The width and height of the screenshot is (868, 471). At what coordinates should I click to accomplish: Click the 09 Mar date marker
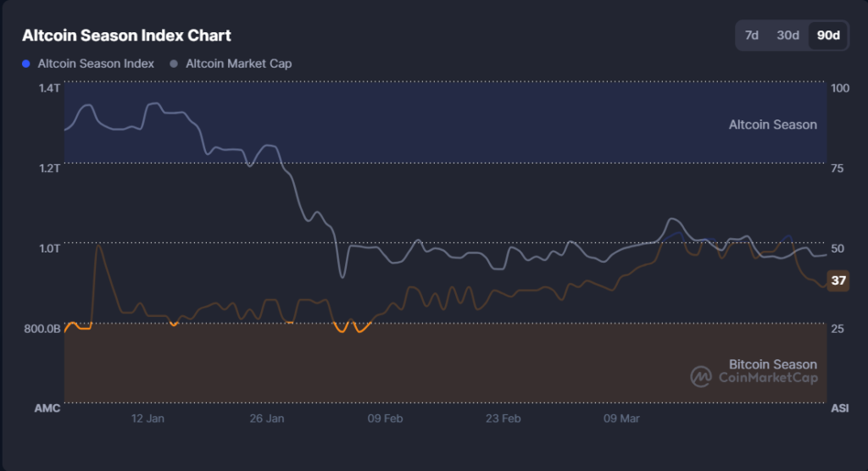coord(621,418)
